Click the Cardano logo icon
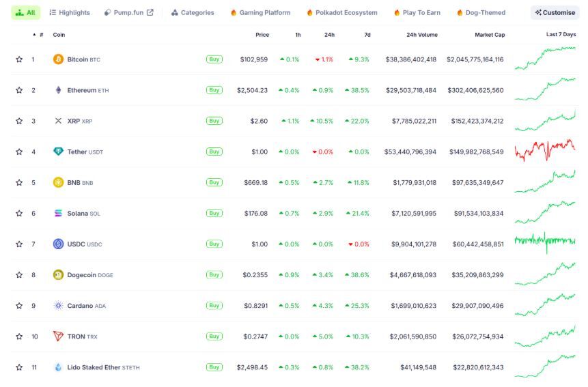Viewport: 588px width, 387px height. click(58, 305)
